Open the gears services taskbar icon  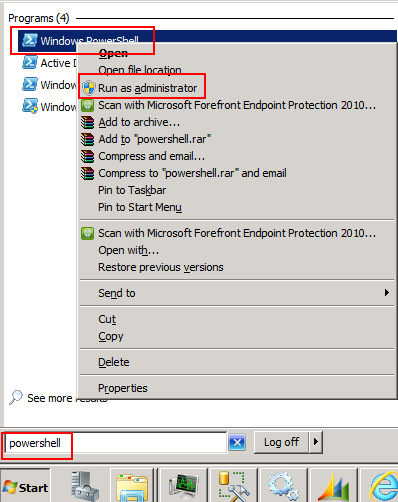click(x=283, y=487)
